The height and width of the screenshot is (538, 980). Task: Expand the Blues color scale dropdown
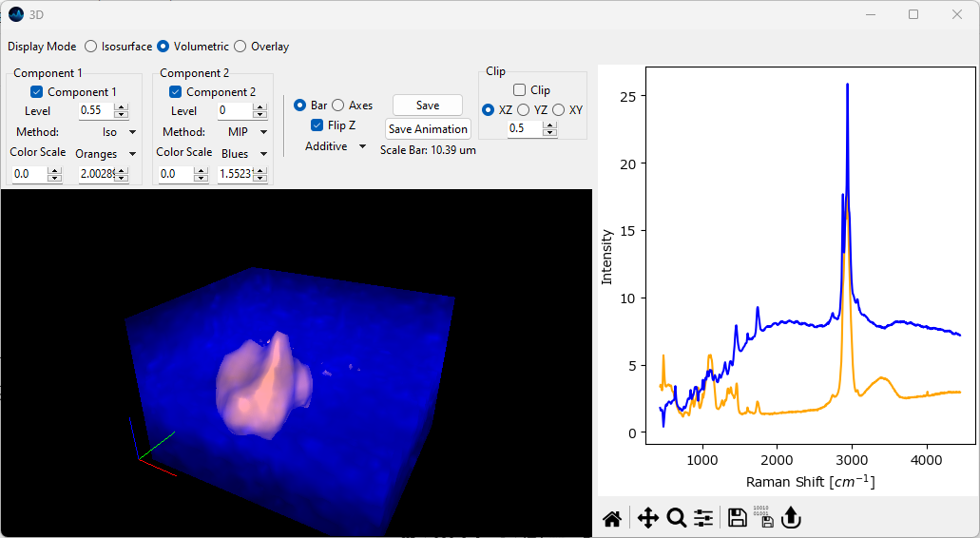tap(245, 154)
